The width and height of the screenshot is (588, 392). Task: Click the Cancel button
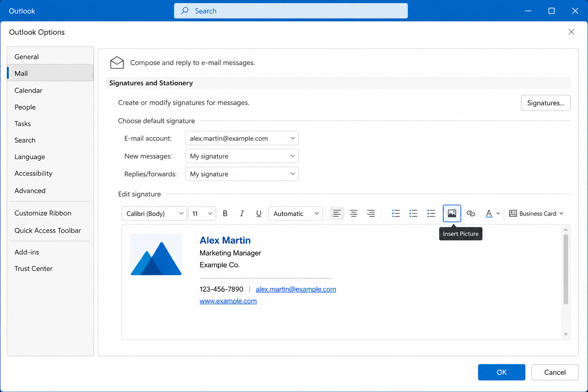tap(555, 372)
